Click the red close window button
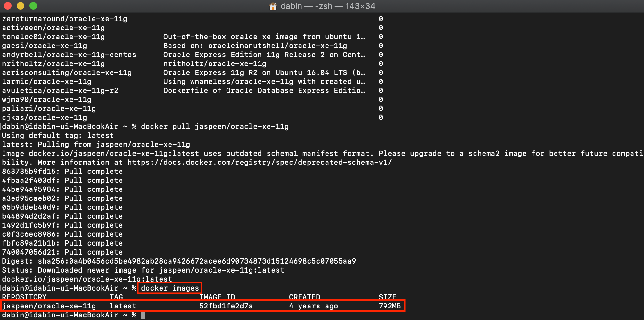 [x=7, y=6]
